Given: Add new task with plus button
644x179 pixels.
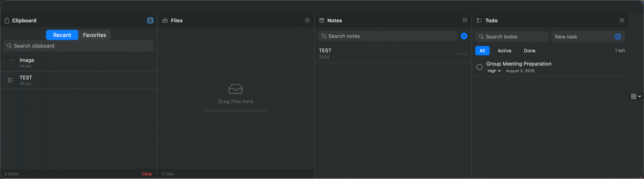Looking at the screenshot, I should [618, 37].
